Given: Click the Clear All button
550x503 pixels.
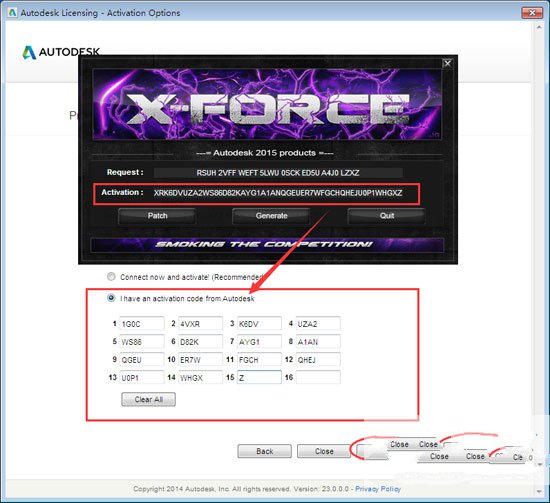Looking at the screenshot, I should click(x=148, y=399).
